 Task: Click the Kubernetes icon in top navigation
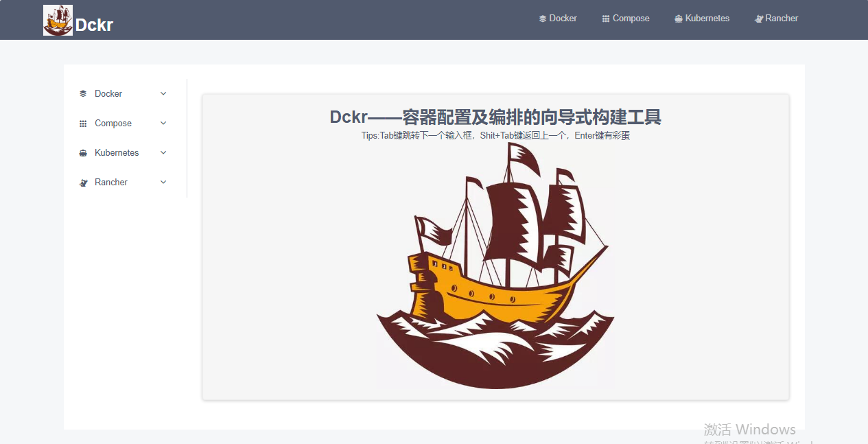[679, 19]
